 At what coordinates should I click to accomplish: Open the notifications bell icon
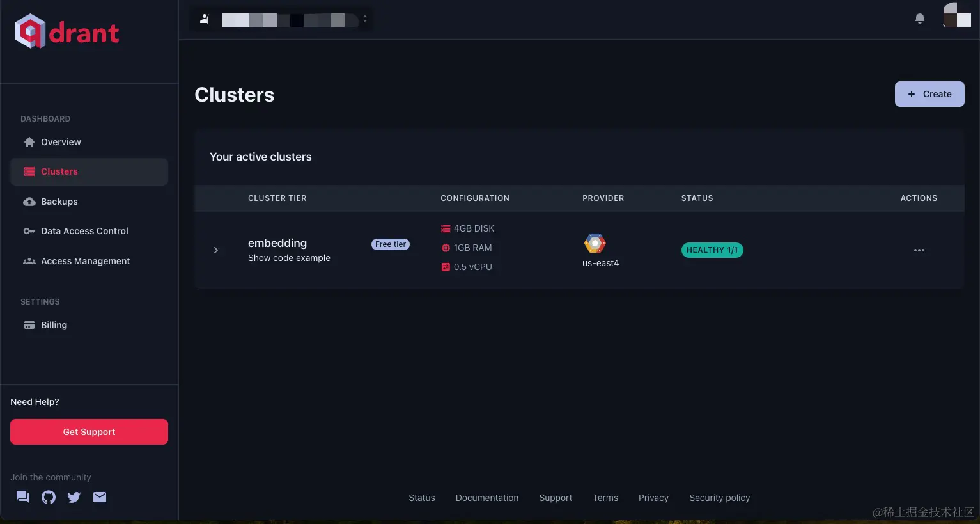click(x=919, y=18)
